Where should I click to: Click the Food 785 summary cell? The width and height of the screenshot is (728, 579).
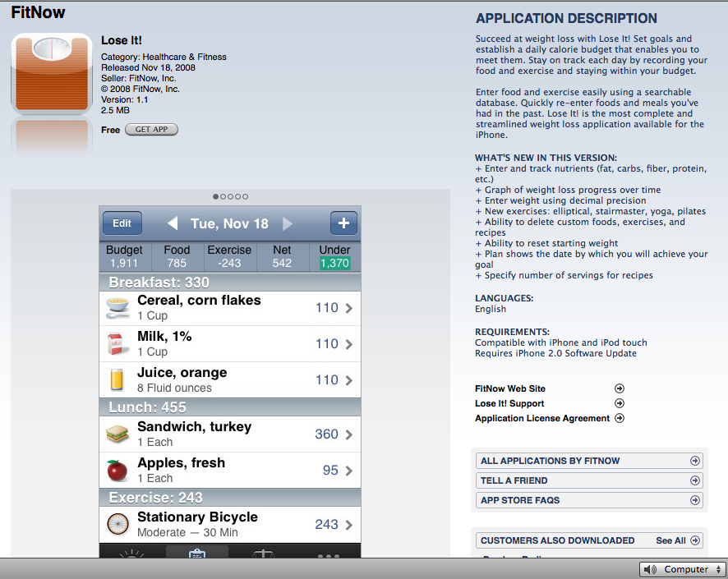click(x=177, y=256)
